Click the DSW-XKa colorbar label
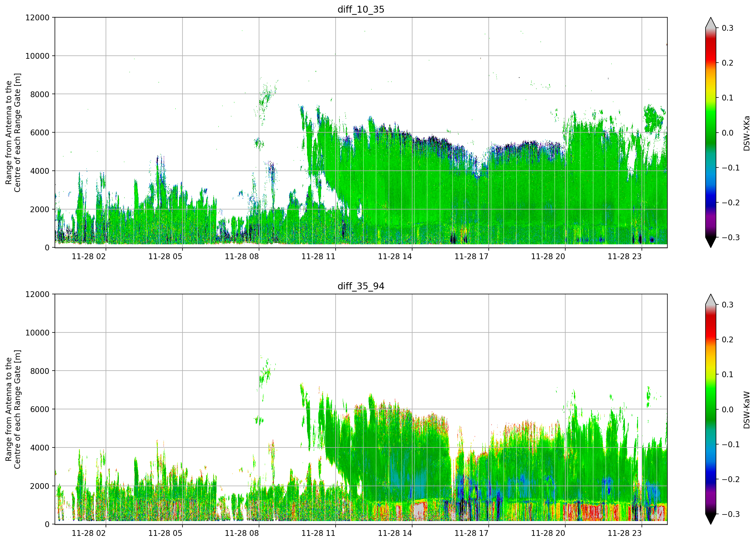 pyautogui.click(x=746, y=133)
